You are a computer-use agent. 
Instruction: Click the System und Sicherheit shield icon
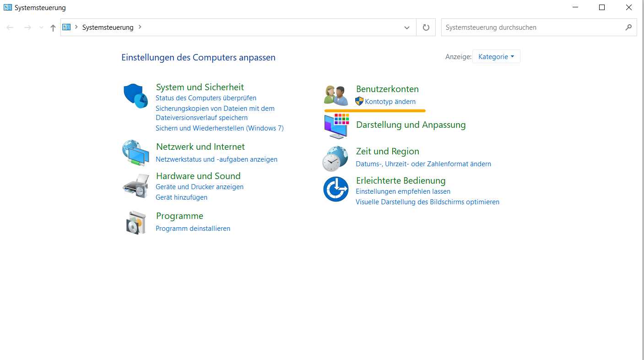(x=135, y=95)
